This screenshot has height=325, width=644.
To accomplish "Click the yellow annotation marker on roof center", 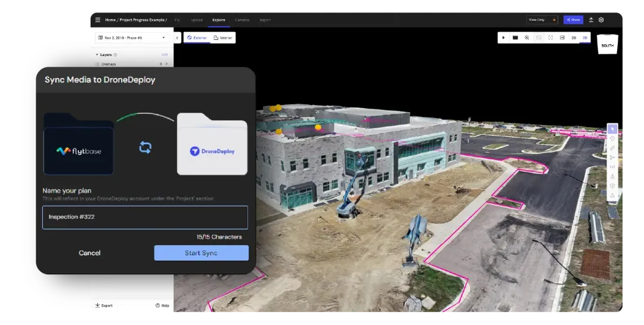I will pyautogui.click(x=318, y=128).
